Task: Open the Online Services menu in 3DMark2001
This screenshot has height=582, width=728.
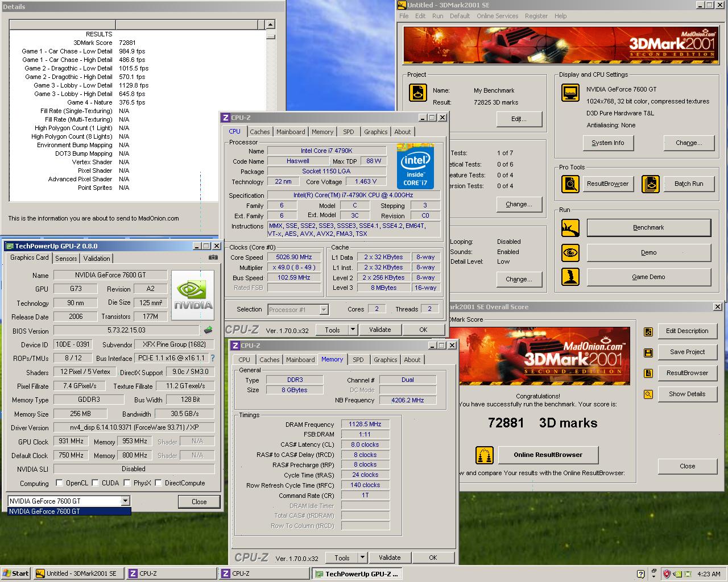Action: [497, 16]
